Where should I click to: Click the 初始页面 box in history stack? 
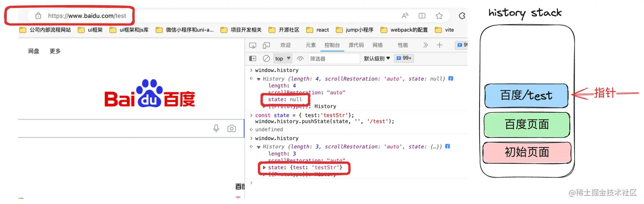pyautogui.click(x=527, y=152)
